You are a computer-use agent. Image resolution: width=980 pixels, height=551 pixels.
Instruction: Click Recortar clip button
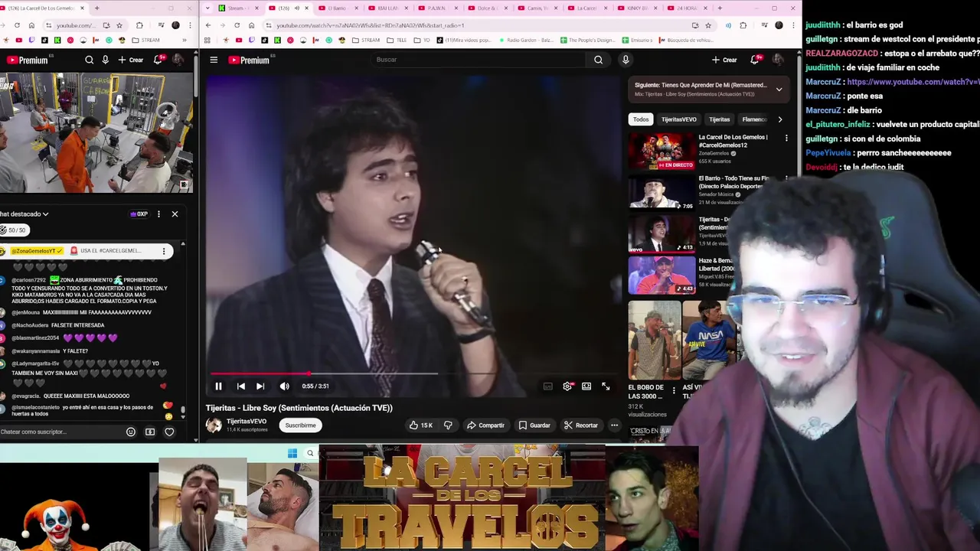[581, 425]
